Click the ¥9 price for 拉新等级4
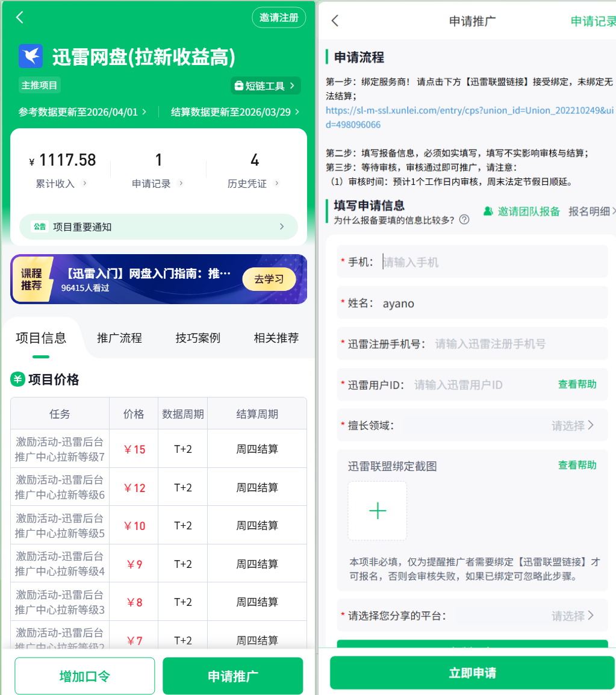Screen dimensions: 616x695 point(134,564)
